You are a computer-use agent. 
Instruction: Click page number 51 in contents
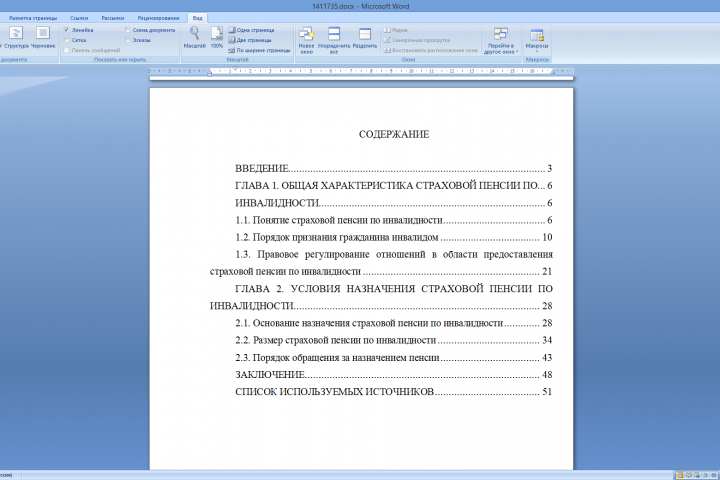click(x=547, y=392)
